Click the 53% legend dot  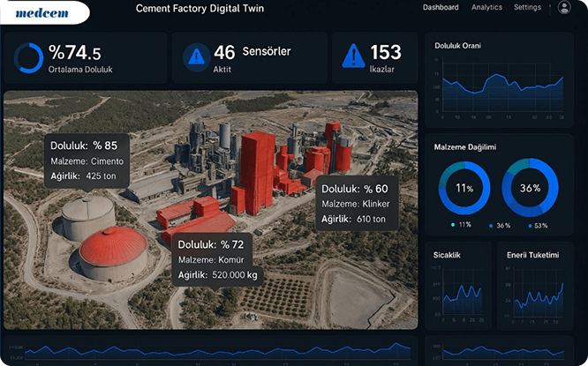(x=530, y=226)
